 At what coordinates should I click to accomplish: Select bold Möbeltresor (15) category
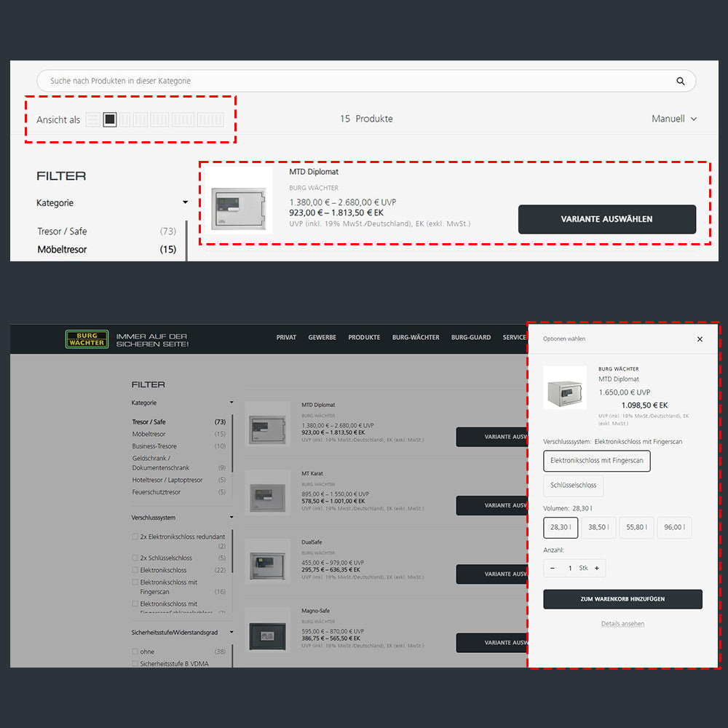point(62,250)
